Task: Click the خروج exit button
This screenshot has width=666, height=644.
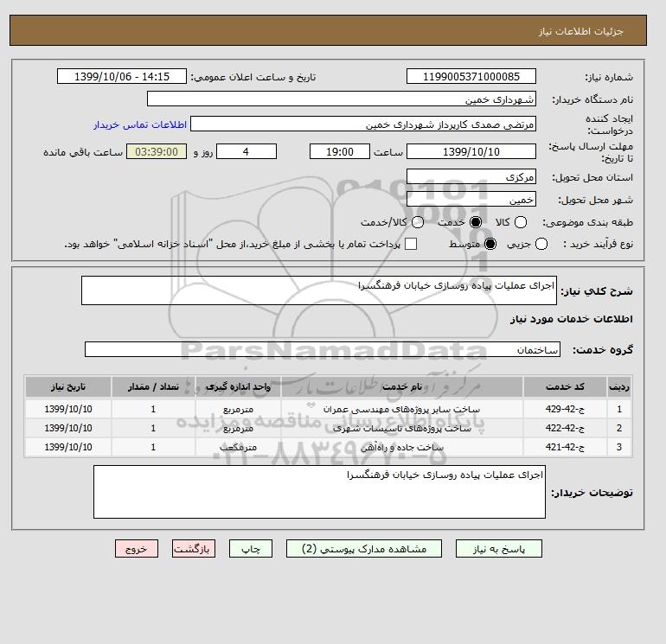Action: [137, 549]
